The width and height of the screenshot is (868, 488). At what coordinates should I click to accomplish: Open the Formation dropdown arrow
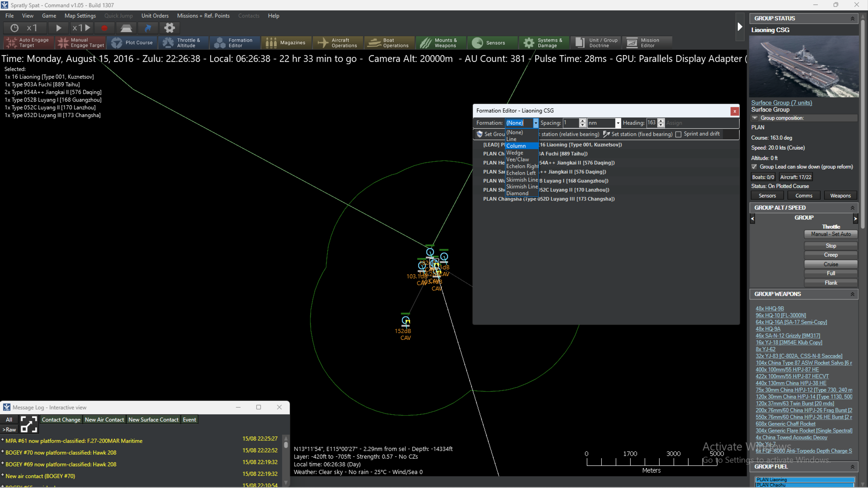(535, 123)
